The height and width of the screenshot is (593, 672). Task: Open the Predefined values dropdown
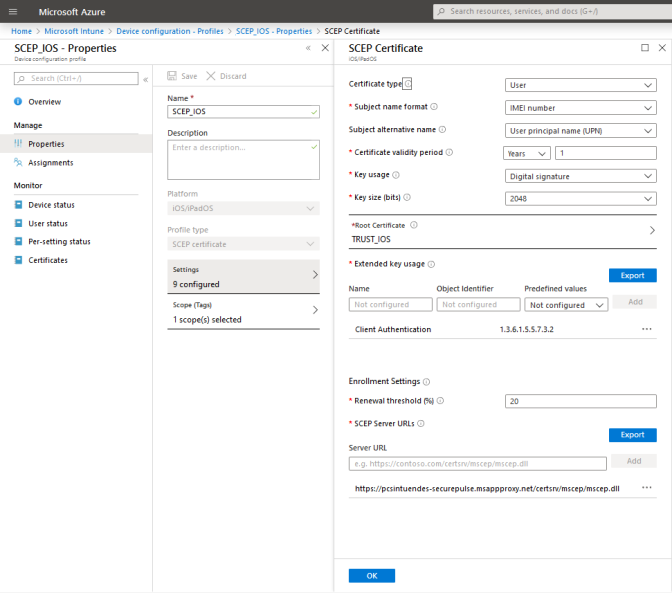566,305
